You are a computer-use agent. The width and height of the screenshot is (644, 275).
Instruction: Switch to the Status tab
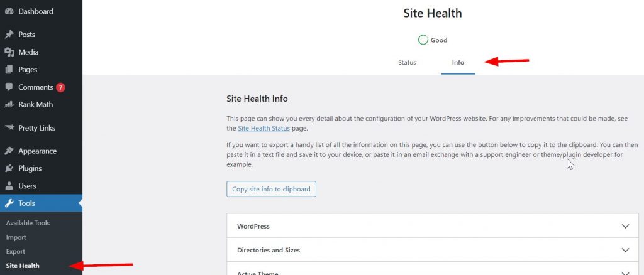[407, 62]
